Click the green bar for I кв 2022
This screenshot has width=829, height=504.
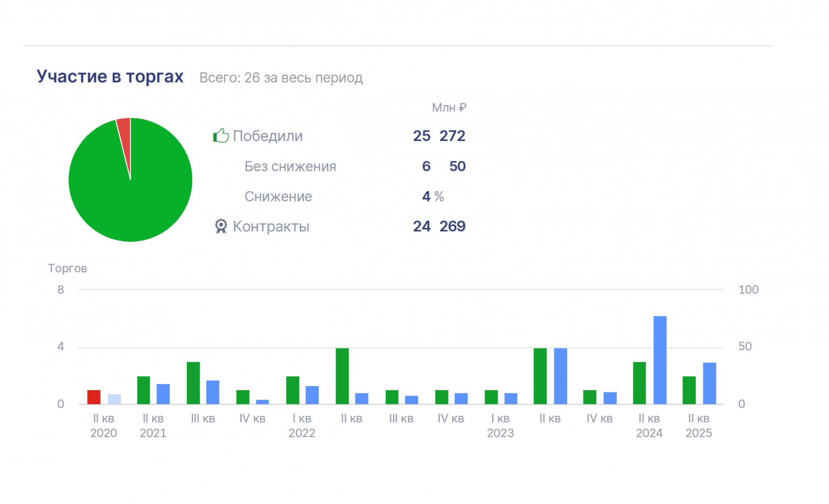coord(293,390)
